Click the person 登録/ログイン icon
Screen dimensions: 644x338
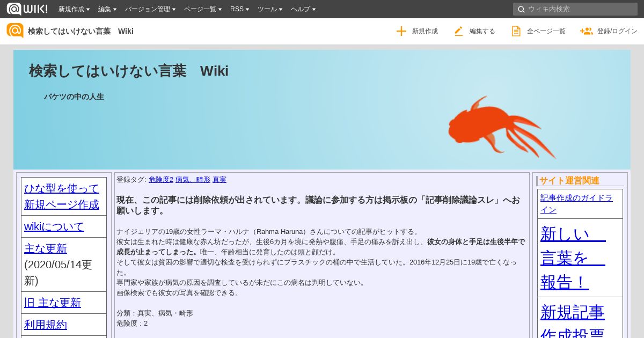coord(586,31)
